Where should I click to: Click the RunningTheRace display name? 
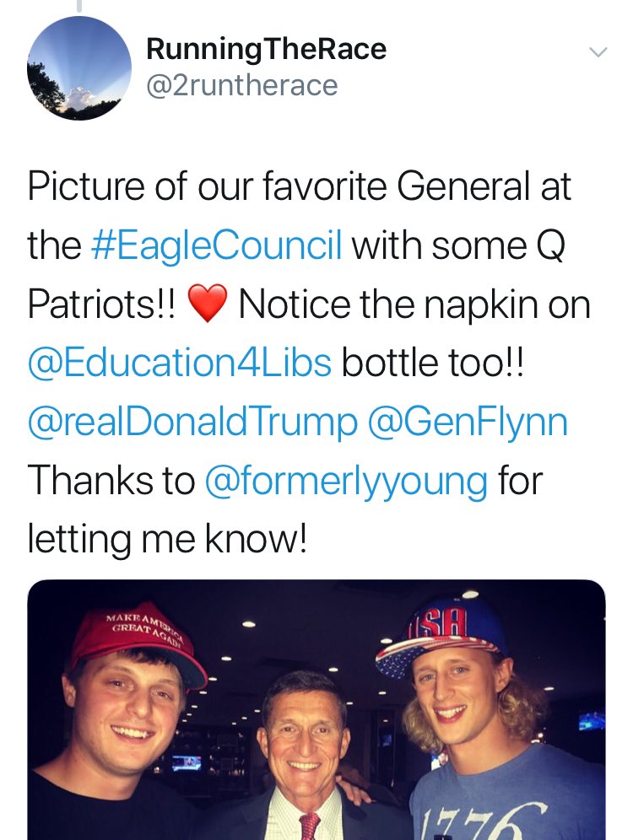tap(266, 49)
